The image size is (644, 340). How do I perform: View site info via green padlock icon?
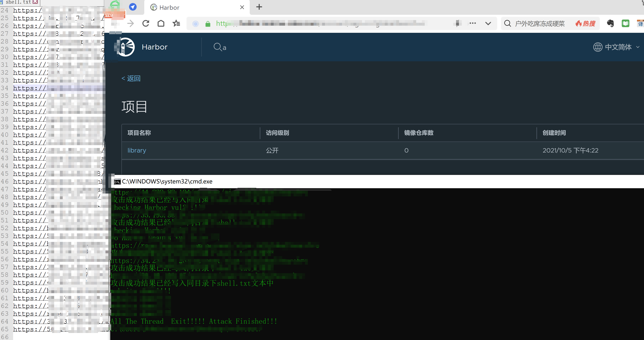tap(208, 24)
